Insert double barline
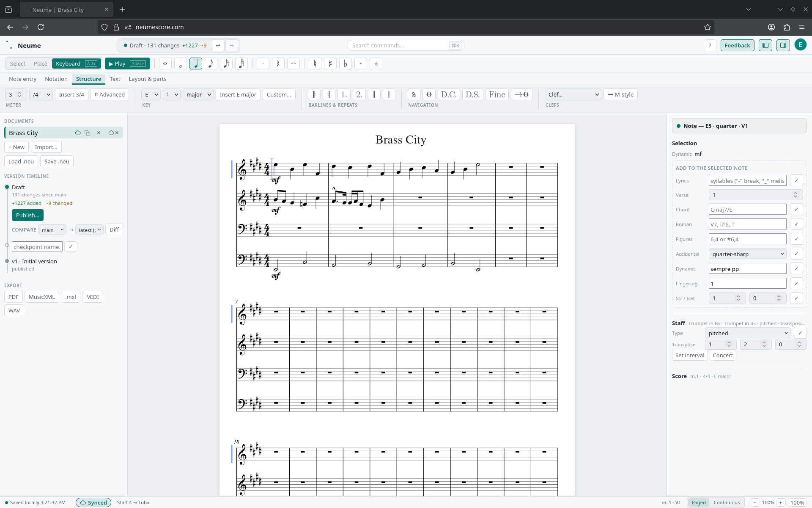The height and width of the screenshot is (508, 812). pyautogui.click(x=389, y=94)
